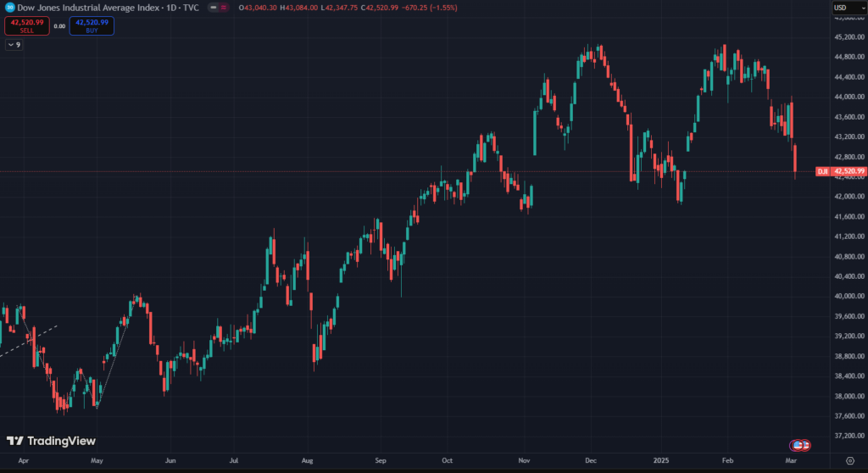Click the Jul label on time axis
Image resolution: width=868 pixels, height=473 pixels.
click(x=234, y=460)
